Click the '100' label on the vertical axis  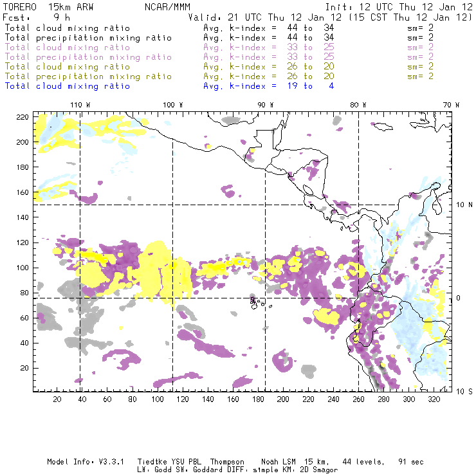tap(23, 268)
